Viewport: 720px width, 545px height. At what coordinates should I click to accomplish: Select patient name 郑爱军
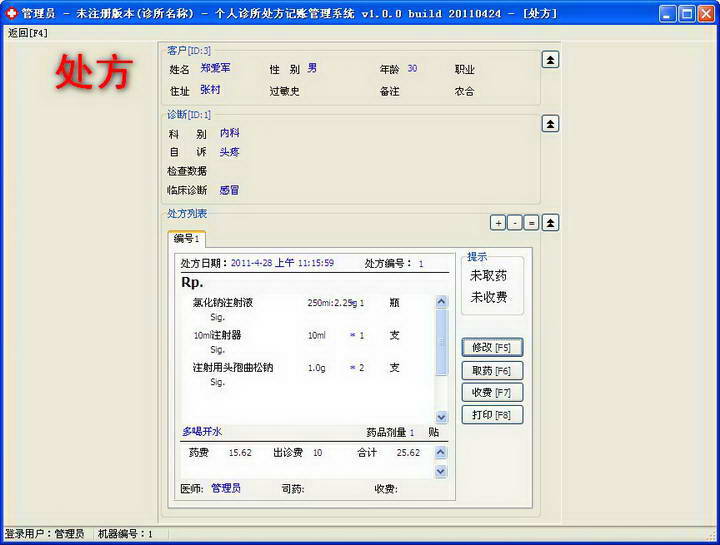[x=215, y=68]
